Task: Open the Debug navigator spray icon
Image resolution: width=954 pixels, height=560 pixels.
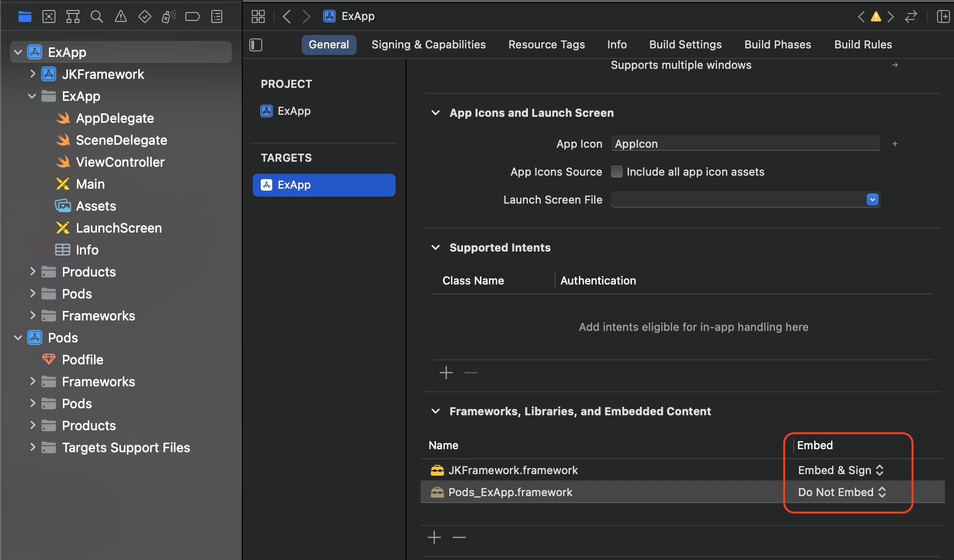Action: click(x=169, y=16)
